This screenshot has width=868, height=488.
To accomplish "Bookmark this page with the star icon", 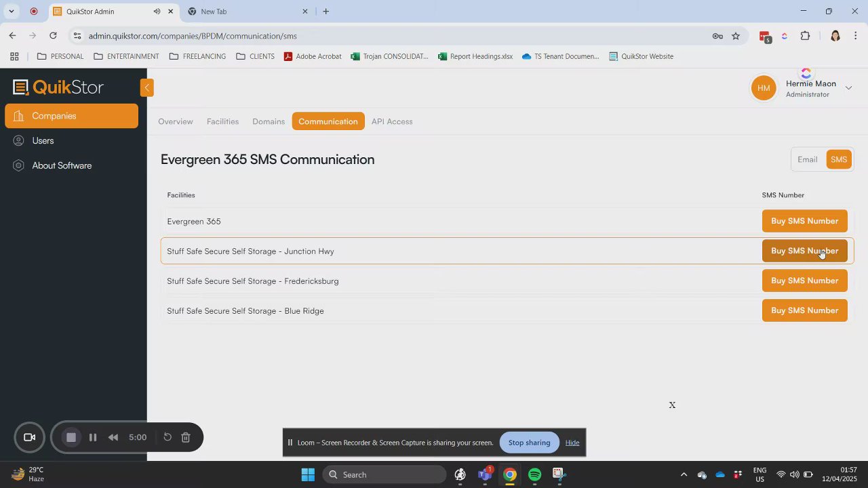I will (736, 36).
